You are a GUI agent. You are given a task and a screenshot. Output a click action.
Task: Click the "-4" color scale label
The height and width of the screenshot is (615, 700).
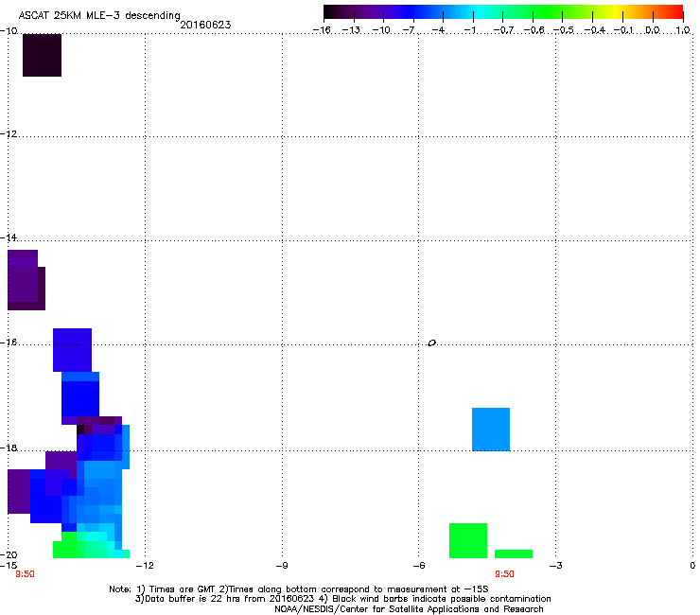pyautogui.click(x=438, y=30)
